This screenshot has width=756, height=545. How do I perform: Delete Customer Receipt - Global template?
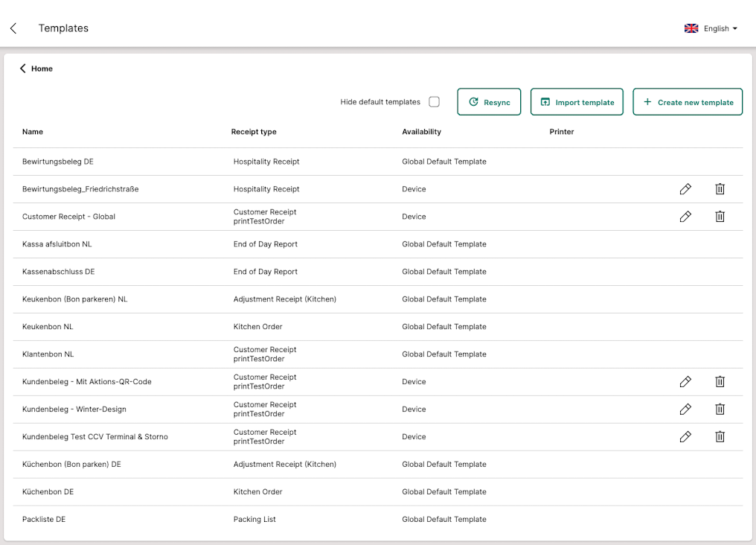(720, 217)
